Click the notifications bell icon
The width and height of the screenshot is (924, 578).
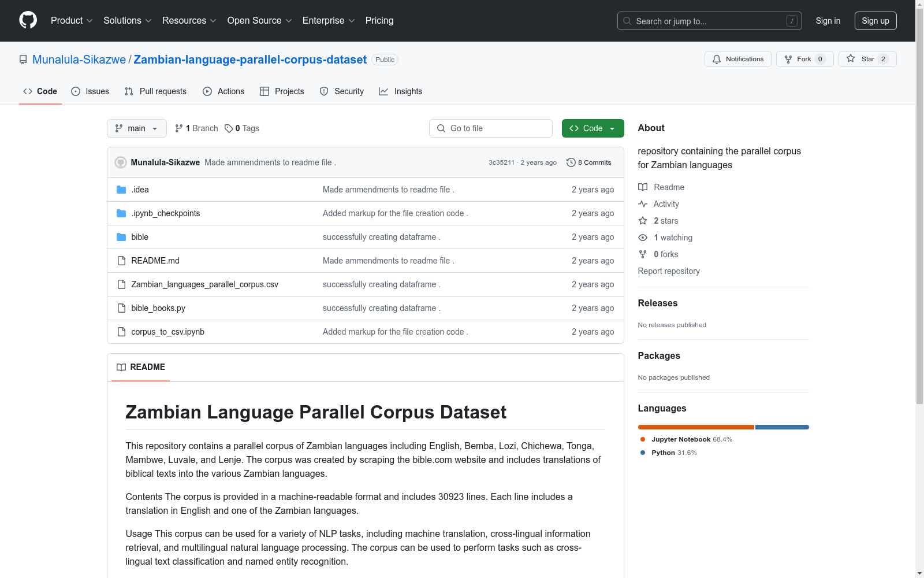click(717, 59)
